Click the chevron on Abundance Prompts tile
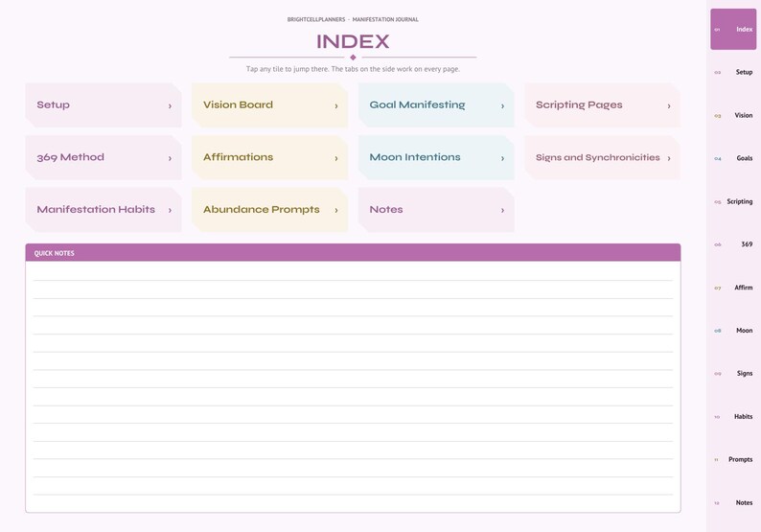761x532 pixels. coord(335,210)
